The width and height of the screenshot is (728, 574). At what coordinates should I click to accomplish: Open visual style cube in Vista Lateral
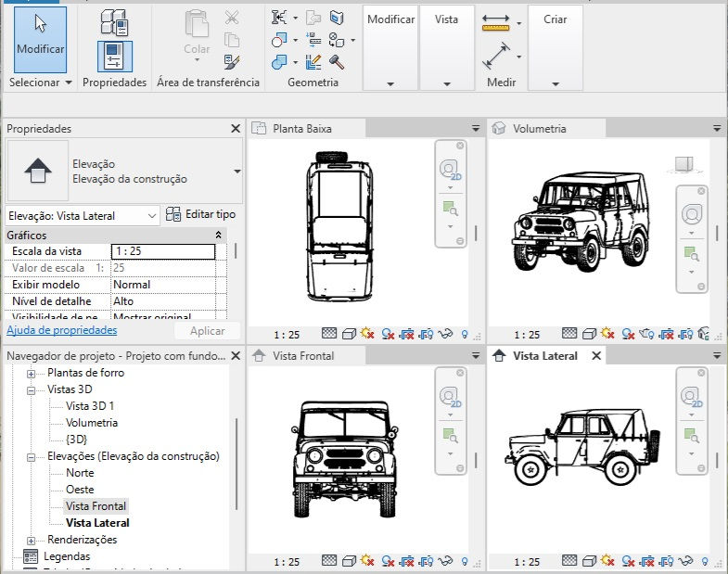(x=589, y=561)
